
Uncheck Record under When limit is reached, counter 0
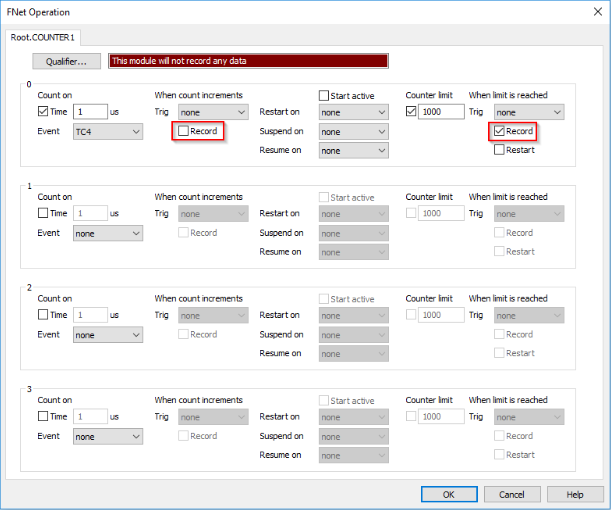point(499,131)
